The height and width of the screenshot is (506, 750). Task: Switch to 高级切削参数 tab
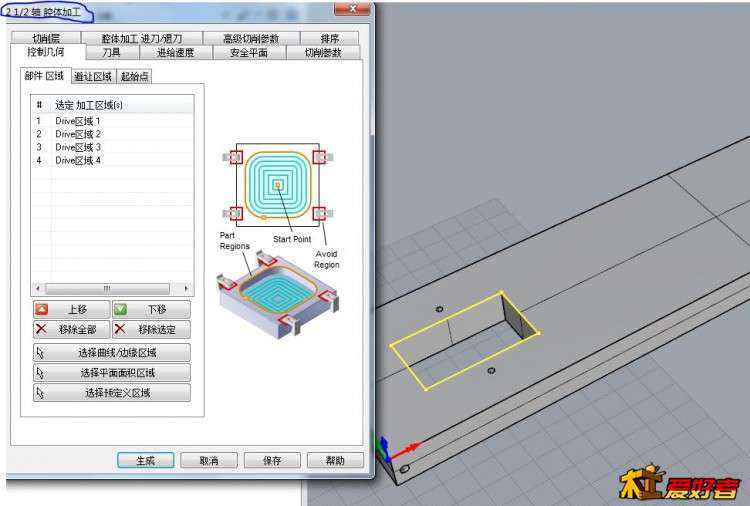[x=252, y=38]
